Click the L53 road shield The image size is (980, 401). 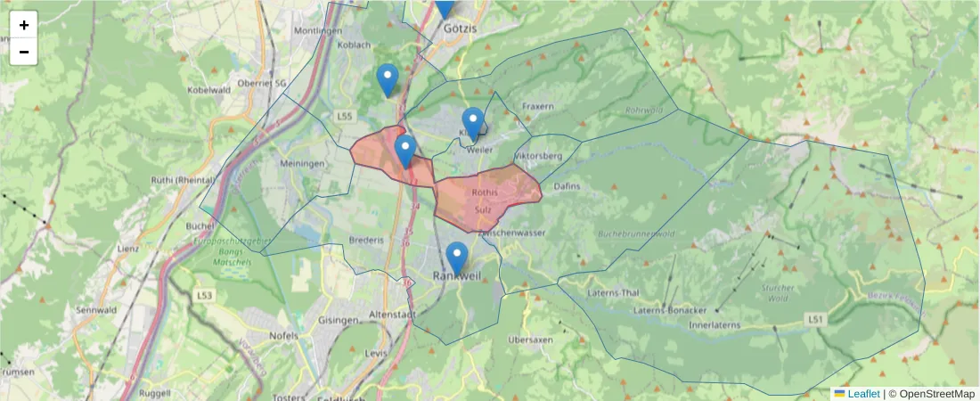pyautogui.click(x=204, y=295)
